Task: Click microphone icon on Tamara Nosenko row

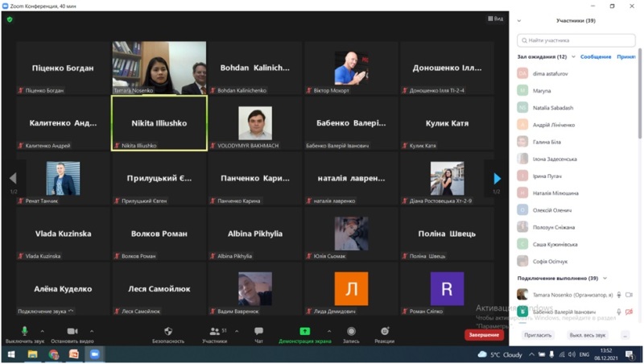Action: [x=618, y=295]
